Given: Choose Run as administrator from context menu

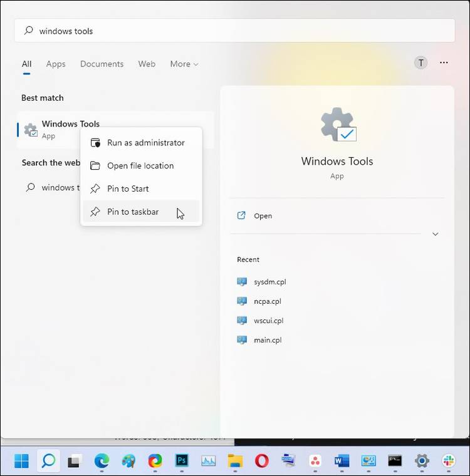Looking at the screenshot, I should [141, 143].
